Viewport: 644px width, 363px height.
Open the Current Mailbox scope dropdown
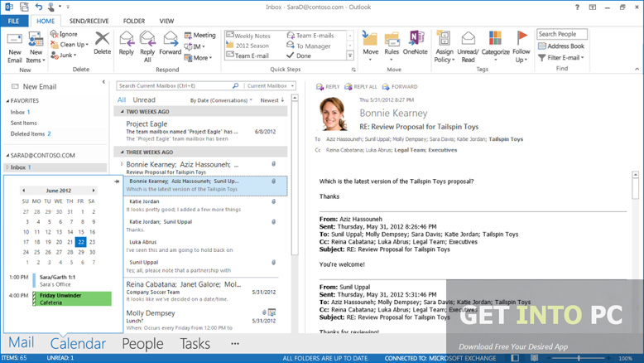pyautogui.click(x=270, y=86)
